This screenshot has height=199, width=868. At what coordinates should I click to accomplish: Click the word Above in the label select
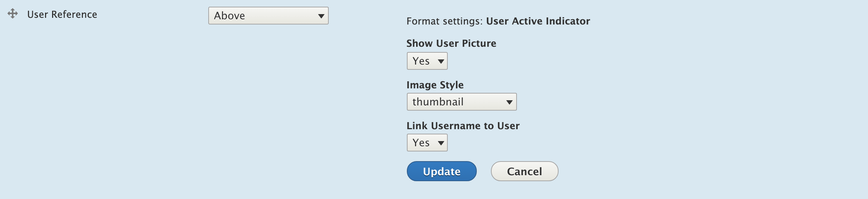coord(229,16)
